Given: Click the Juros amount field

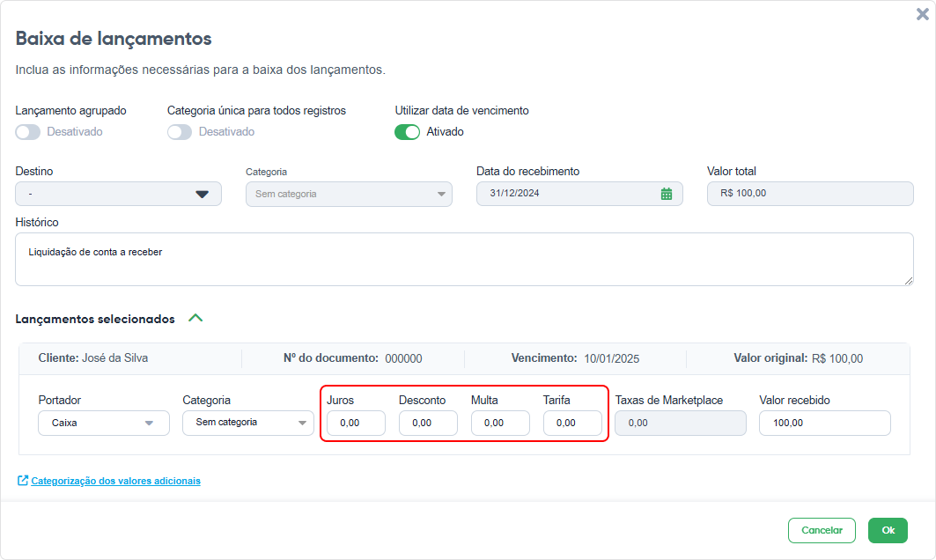Looking at the screenshot, I should tap(357, 423).
